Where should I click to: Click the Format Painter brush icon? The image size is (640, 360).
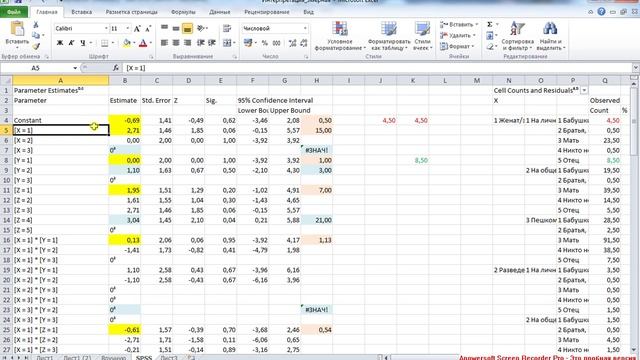(x=36, y=46)
